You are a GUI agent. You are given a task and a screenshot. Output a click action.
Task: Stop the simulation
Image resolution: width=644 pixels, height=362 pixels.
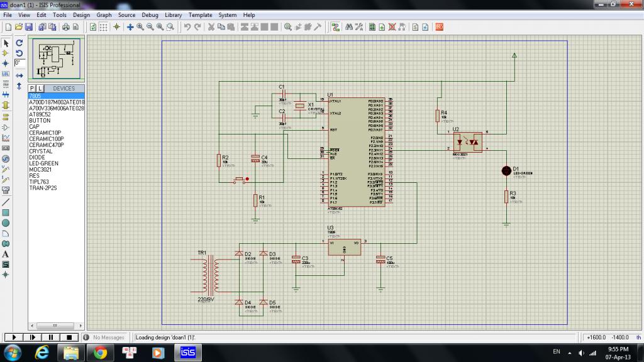coord(68,337)
